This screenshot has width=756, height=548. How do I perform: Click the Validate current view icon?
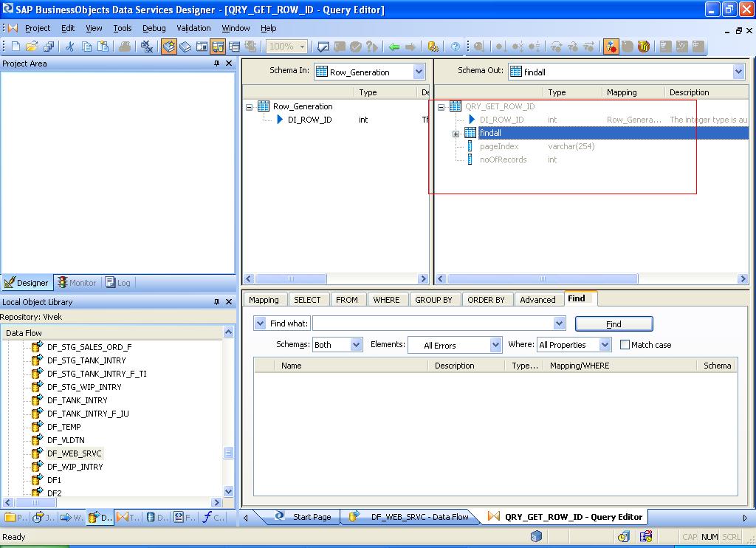(323, 47)
